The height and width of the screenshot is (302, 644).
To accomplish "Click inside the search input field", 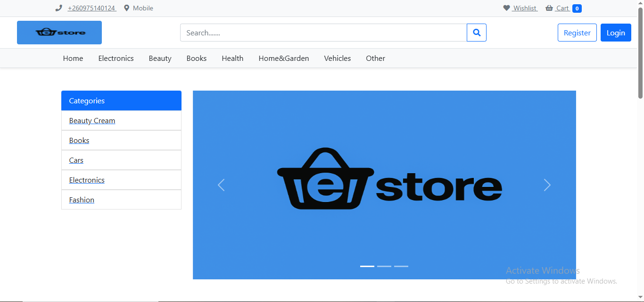I will (x=323, y=32).
